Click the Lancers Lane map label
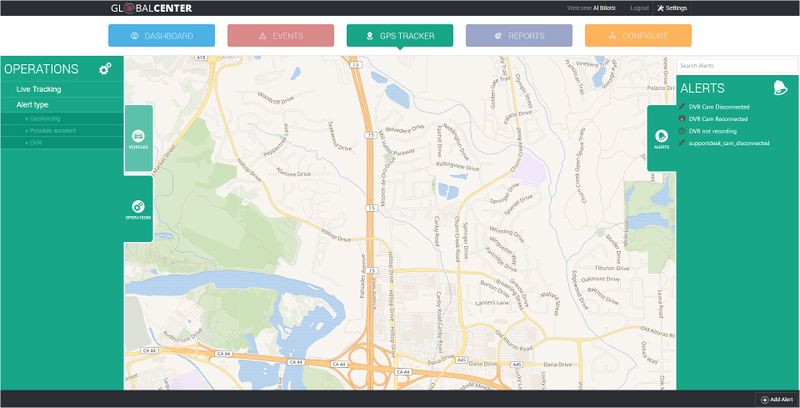 coord(492,303)
